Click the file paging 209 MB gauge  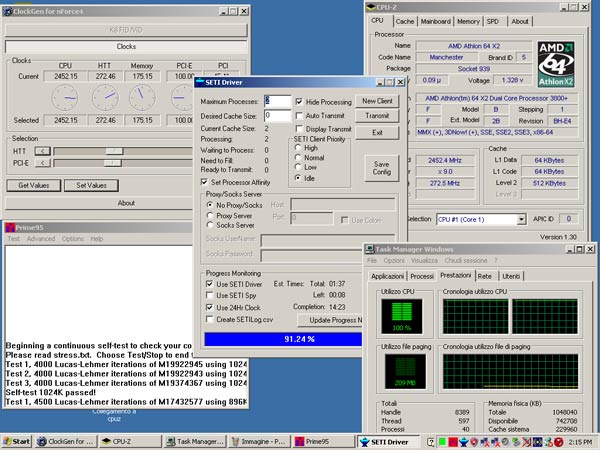pyautogui.click(x=405, y=372)
